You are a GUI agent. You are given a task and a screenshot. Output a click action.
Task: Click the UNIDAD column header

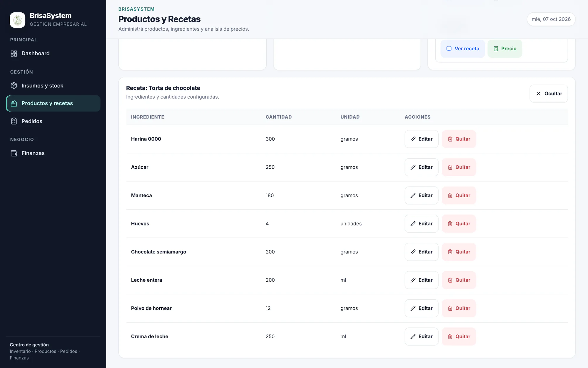click(350, 117)
